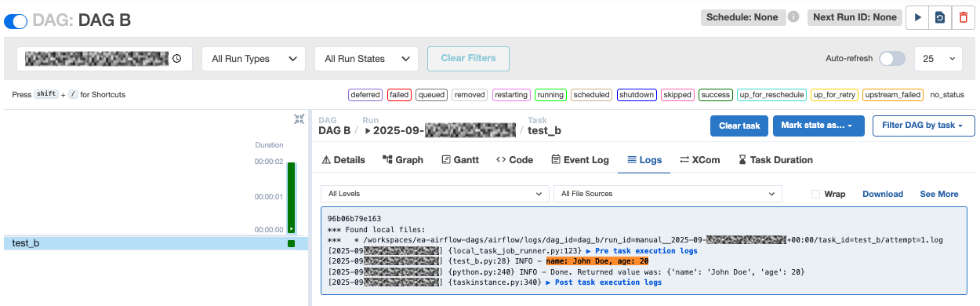Open the 25 runs count dropdown

(938, 58)
